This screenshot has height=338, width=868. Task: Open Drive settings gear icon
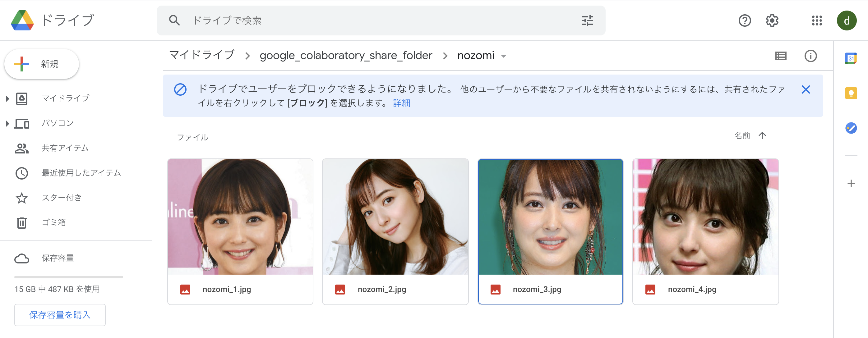pyautogui.click(x=772, y=21)
